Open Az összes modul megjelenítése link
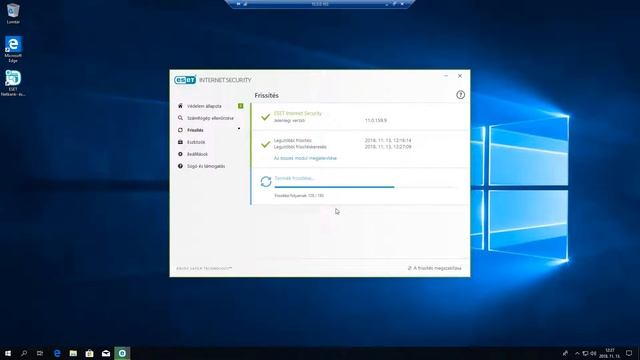This screenshot has width=640, height=360. pos(305,158)
